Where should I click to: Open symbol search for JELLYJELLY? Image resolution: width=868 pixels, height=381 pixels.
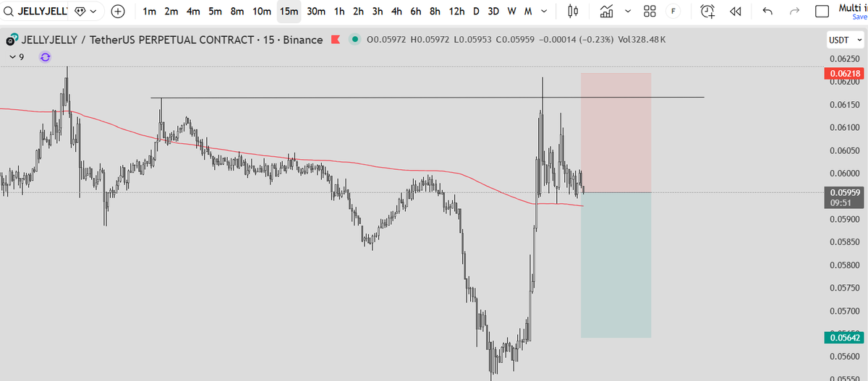[34, 12]
